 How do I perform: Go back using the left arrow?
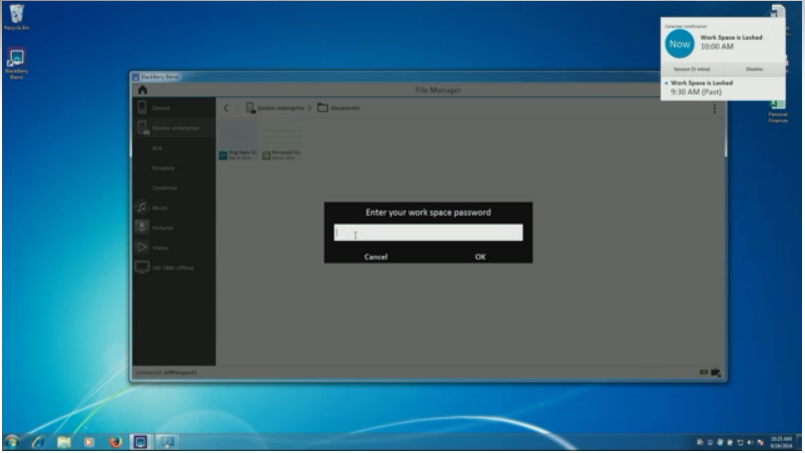(x=227, y=108)
